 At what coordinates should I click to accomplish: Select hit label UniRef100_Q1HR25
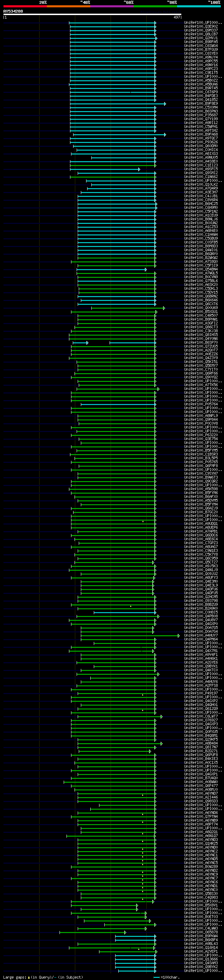[201, 843]
